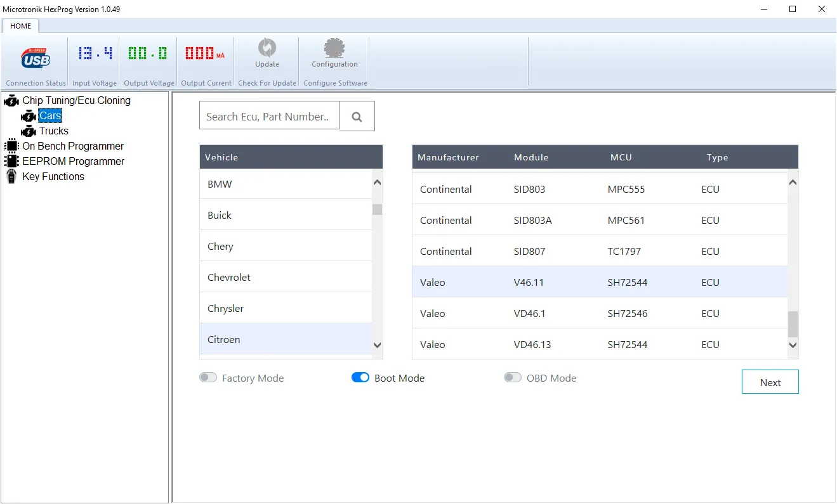The image size is (837, 504).
Task: Click the SH72546 MCU cell
Action: (628, 313)
